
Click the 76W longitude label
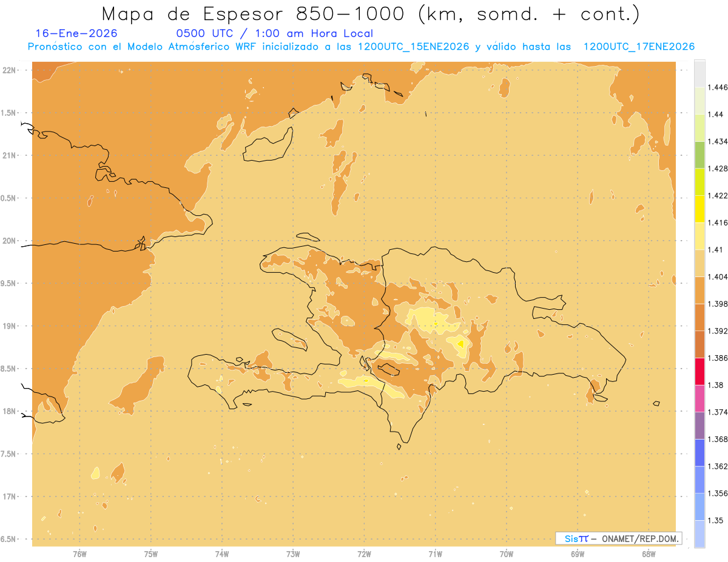click(79, 554)
